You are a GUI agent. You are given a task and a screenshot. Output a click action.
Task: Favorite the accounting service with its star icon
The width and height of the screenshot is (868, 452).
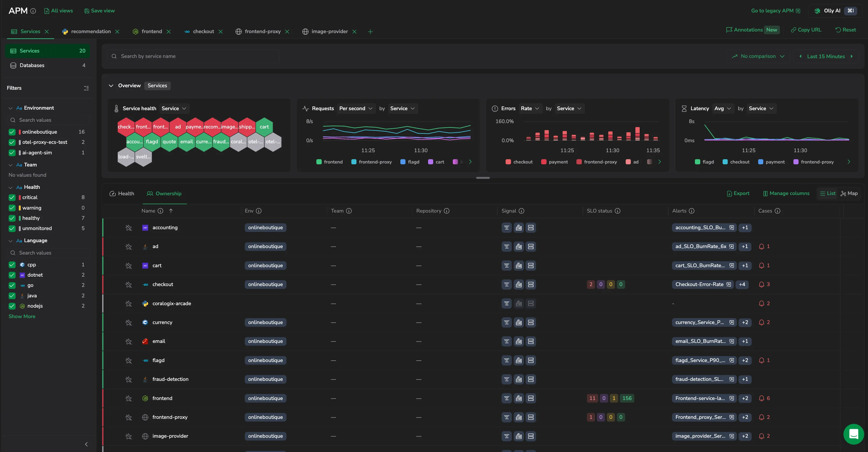(128, 228)
